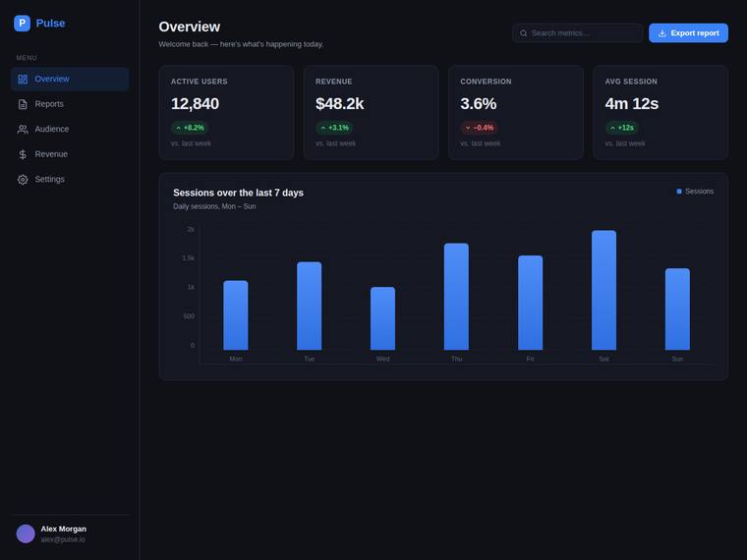Click the alex@pulse.io email
Image resolution: width=747 pixels, height=560 pixels.
tap(63, 539)
